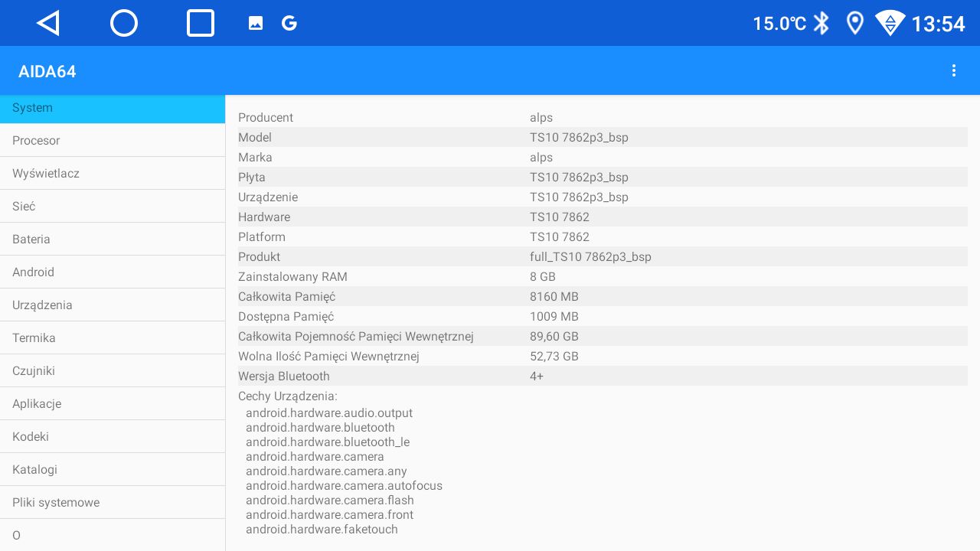Open the Bateria category
980x551 pixels.
click(113, 240)
